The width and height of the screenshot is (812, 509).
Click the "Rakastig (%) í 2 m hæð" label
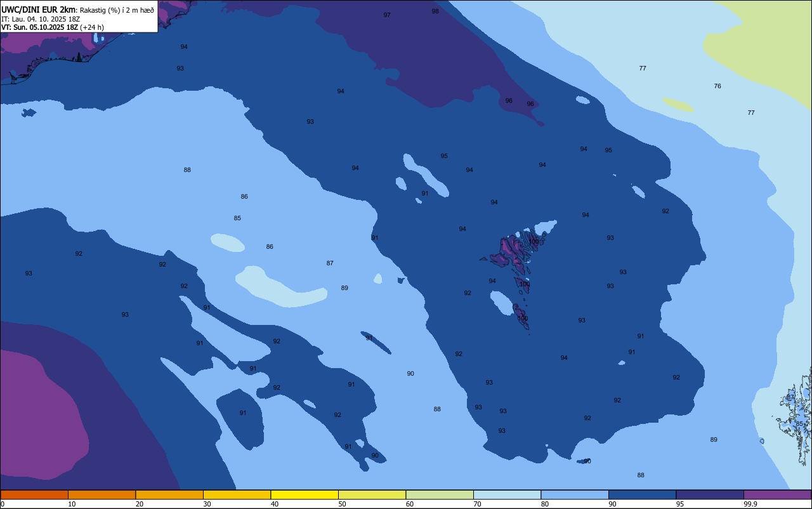click(117, 10)
